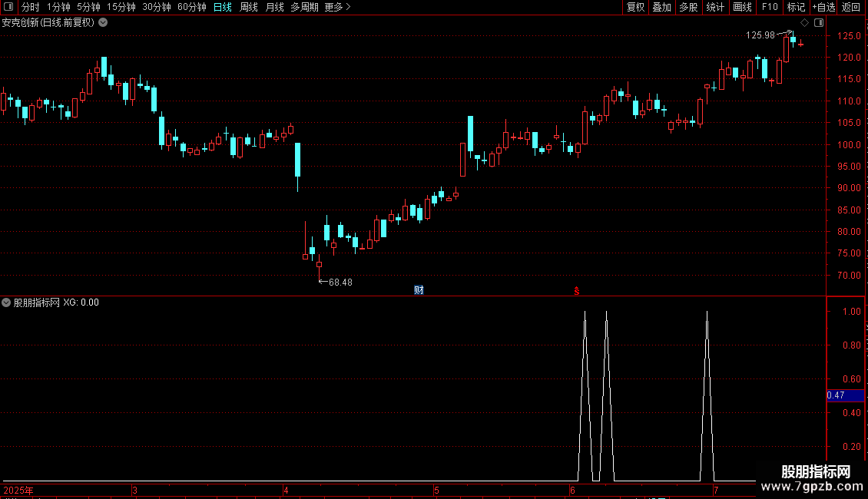Screen dimensions: 868x499
Task: Switch to 分时 intraday chart
Action: tap(31, 7)
